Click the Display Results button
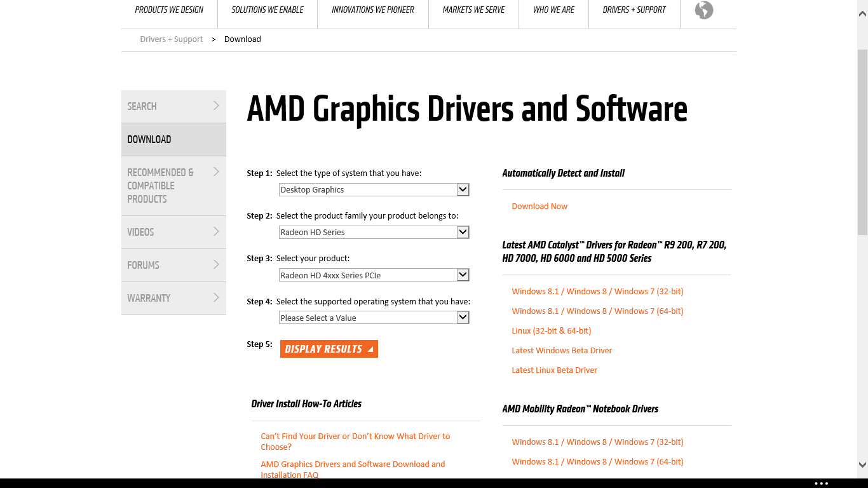The height and width of the screenshot is (488, 868). pyautogui.click(x=329, y=349)
